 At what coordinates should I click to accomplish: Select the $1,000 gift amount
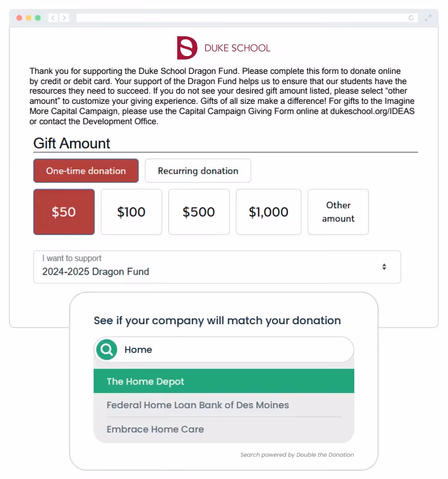pyautogui.click(x=268, y=212)
